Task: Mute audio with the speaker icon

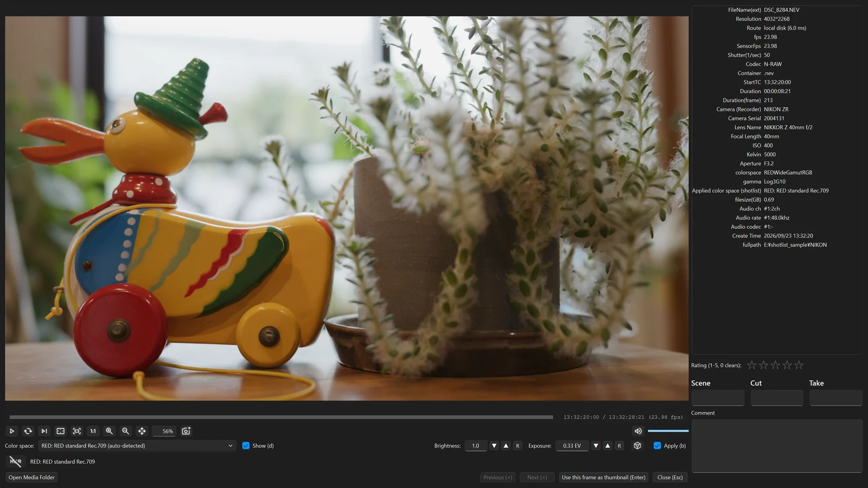Action: click(638, 431)
